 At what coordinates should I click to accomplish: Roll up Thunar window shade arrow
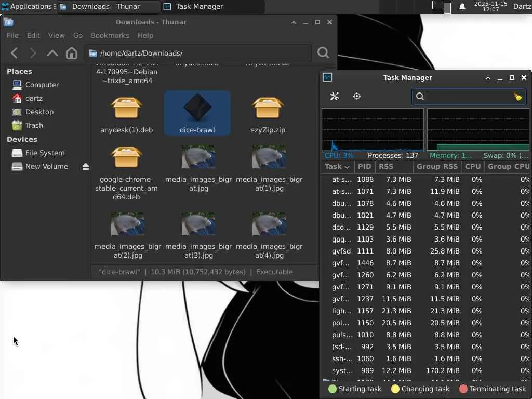294,22
